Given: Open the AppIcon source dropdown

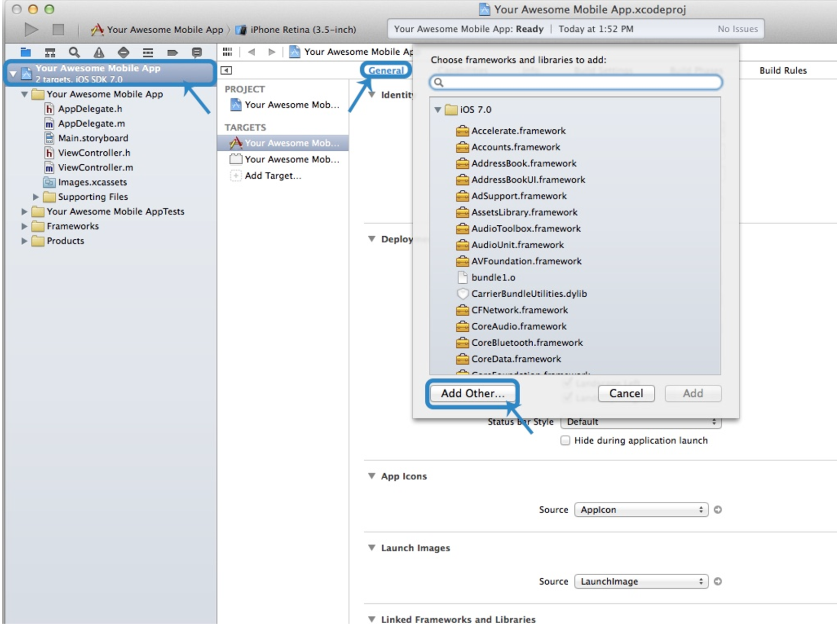Looking at the screenshot, I should point(641,510).
